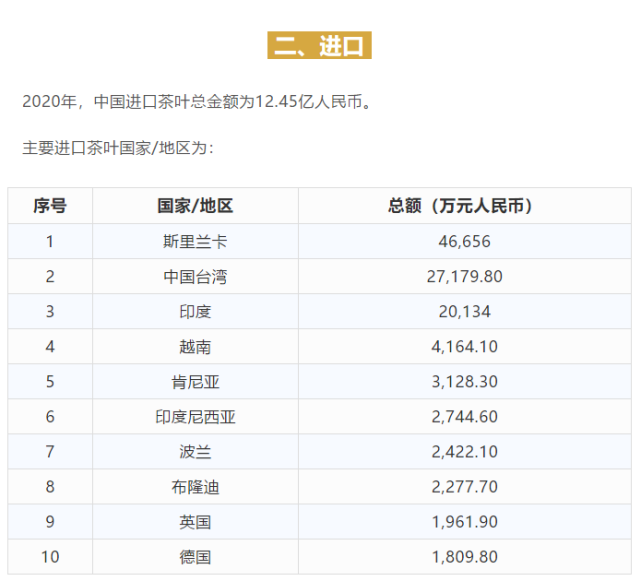This screenshot has height=581, width=641.
Task: Click the '主要进口茶叶国家/地区为' paragraph text
Action: (x=118, y=148)
